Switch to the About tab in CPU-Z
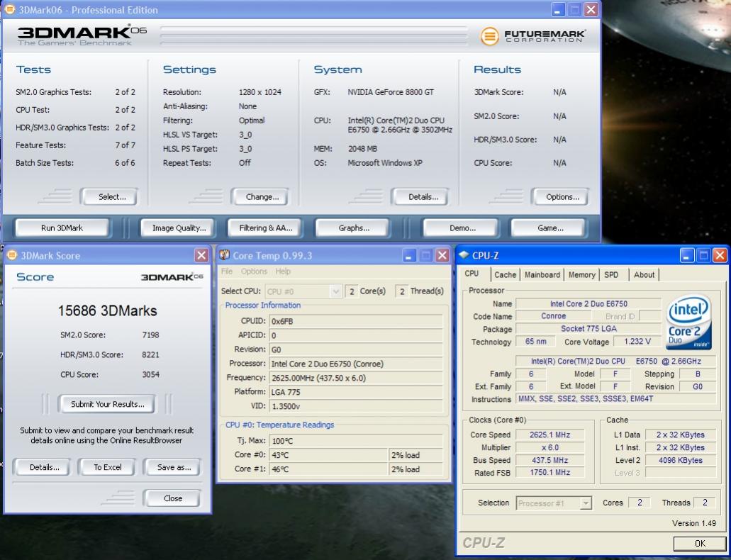Image resolution: width=731 pixels, height=560 pixels. [x=644, y=274]
